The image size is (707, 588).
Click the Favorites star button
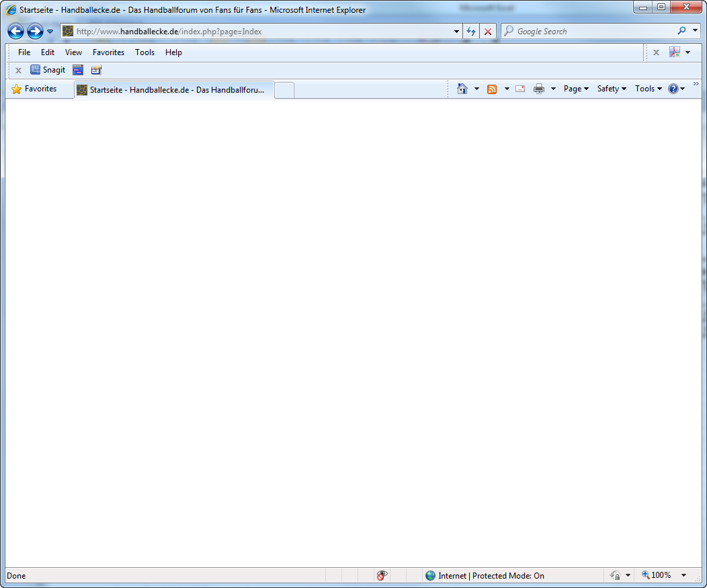[x=34, y=89]
